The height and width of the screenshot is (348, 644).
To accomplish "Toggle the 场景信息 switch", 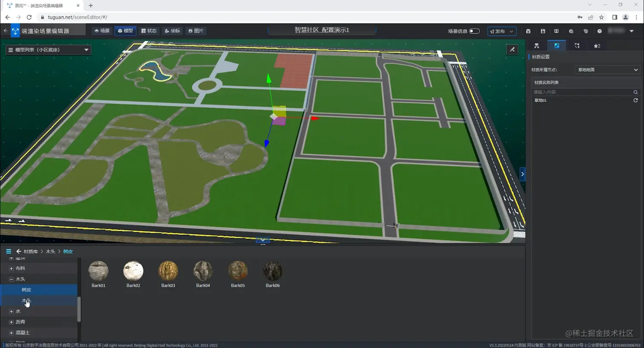I will (x=474, y=31).
